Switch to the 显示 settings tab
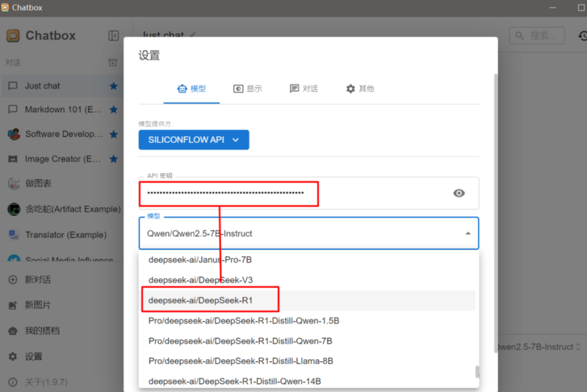The height and width of the screenshot is (392, 587). coord(248,88)
